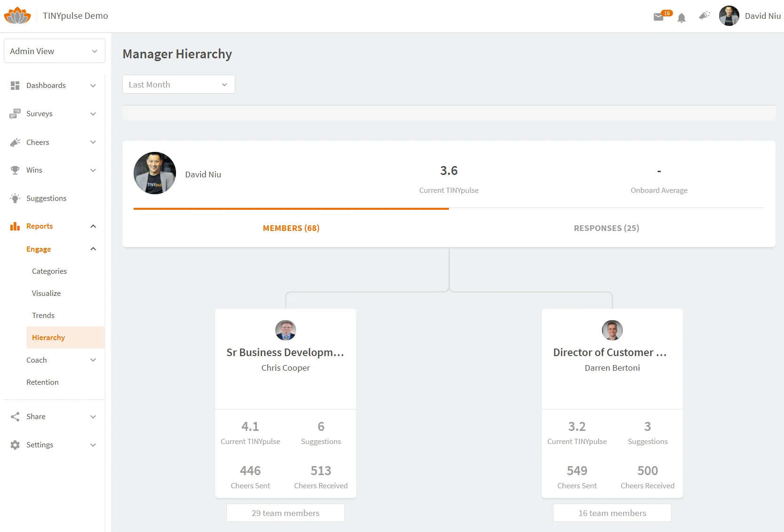This screenshot has height=532, width=784.
Task: Select the MEMBERS (68) tab
Action: 291,228
